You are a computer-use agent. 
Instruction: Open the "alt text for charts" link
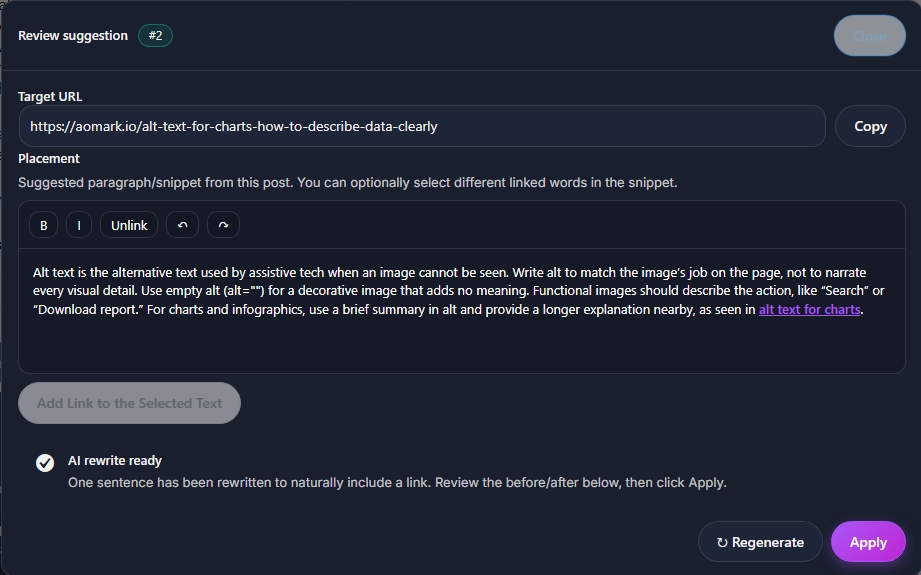(x=809, y=310)
